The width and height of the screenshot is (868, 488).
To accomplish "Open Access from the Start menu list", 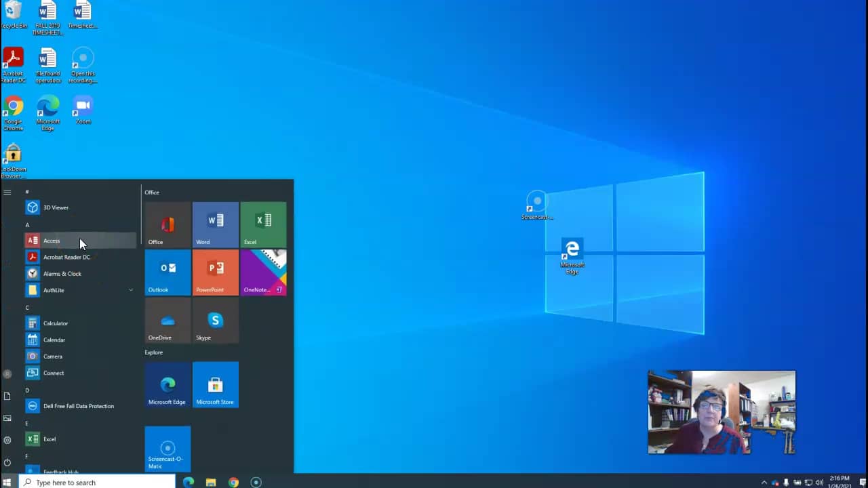I will (x=80, y=241).
